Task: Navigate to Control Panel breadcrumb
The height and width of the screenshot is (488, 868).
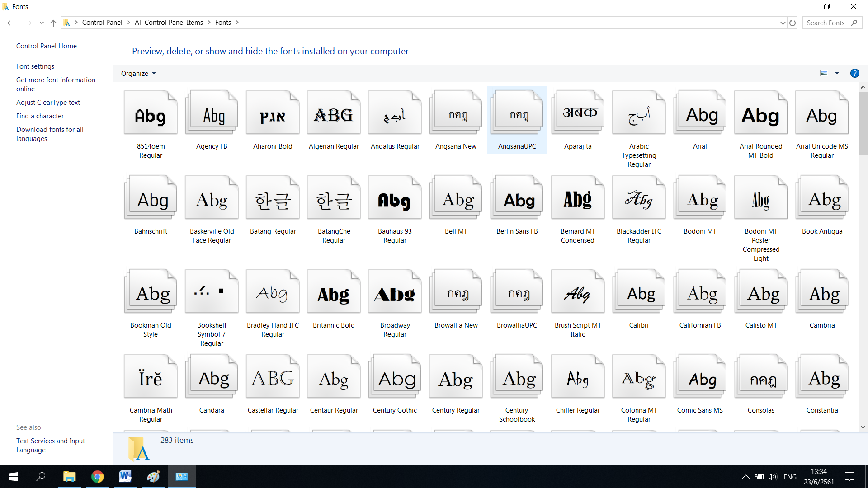Action: coord(102,23)
